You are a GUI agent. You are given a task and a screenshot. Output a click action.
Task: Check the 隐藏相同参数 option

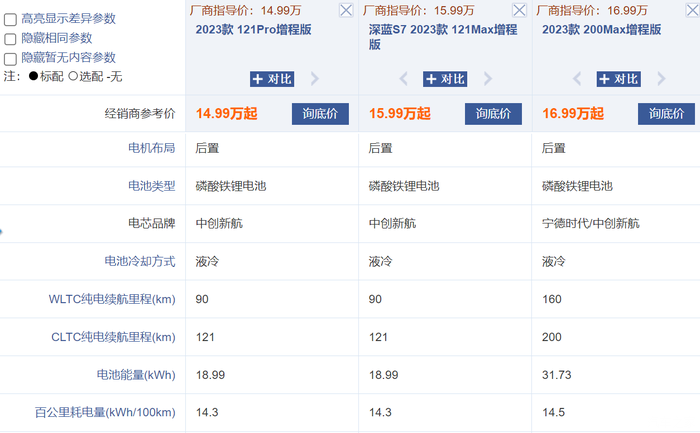[10, 38]
